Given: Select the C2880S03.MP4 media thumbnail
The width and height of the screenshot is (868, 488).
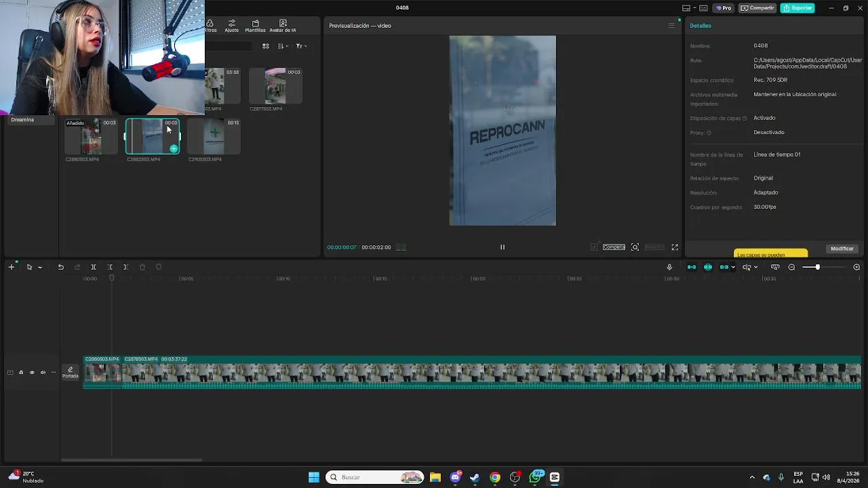Looking at the screenshot, I should point(91,137).
